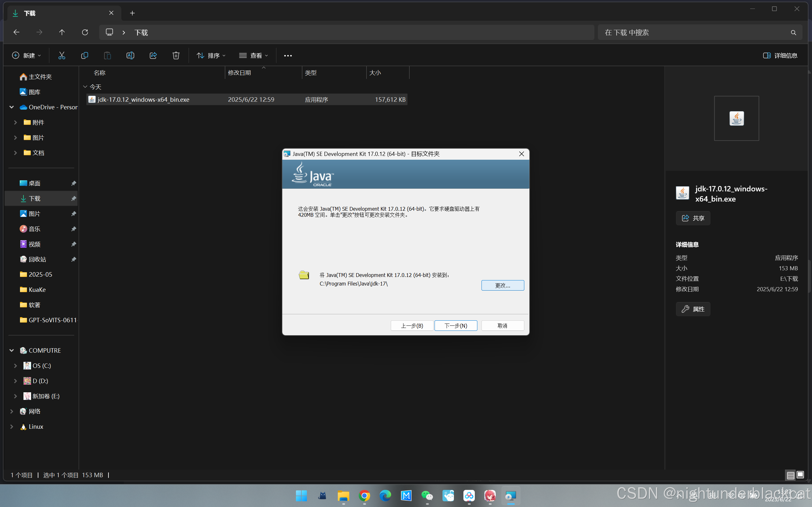Click the 更改... button to change folder

[502, 286]
